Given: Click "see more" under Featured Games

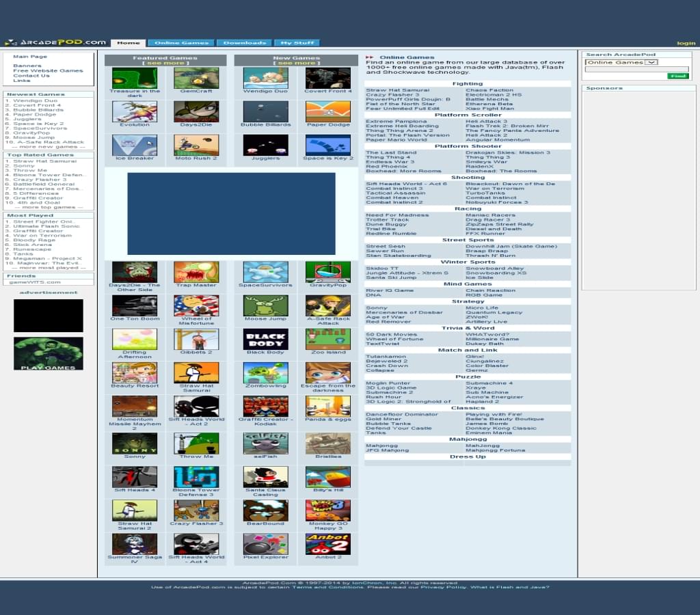Looking at the screenshot, I should point(165,64).
